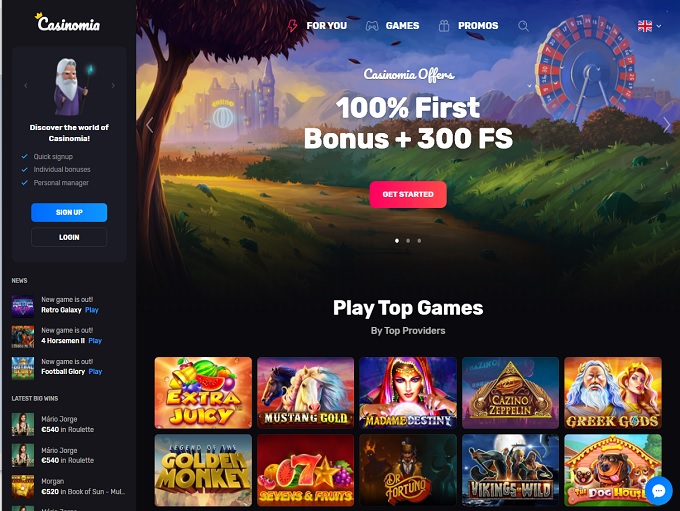This screenshot has width=680, height=511.
Task: Click the Casinomia logo
Action: [x=68, y=22]
